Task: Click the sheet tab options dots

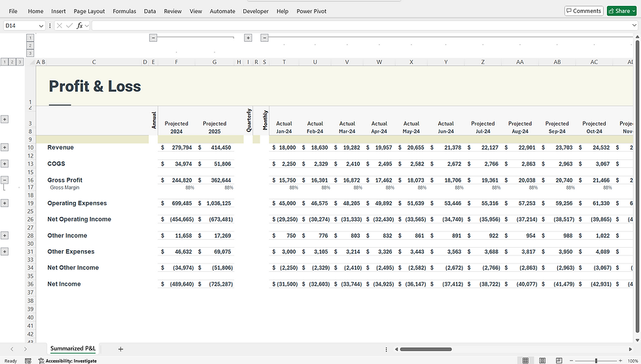Action: [x=387, y=349]
